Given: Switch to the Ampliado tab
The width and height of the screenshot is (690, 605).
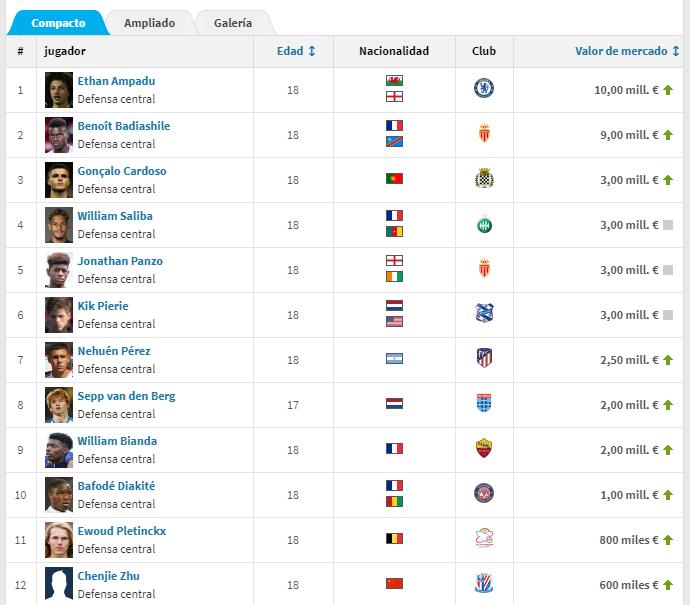Looking at the screenshot, I should point(149,23).
